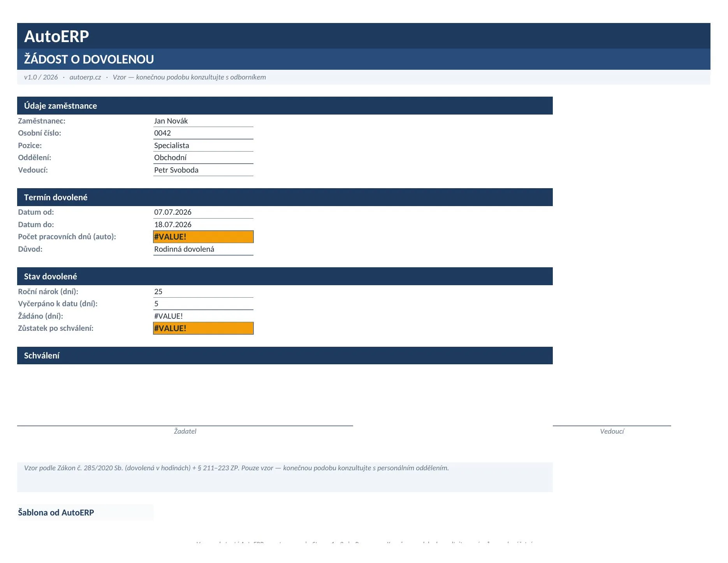Select the Roční nárok value 25
728x563 pixels.
(203, 291)
